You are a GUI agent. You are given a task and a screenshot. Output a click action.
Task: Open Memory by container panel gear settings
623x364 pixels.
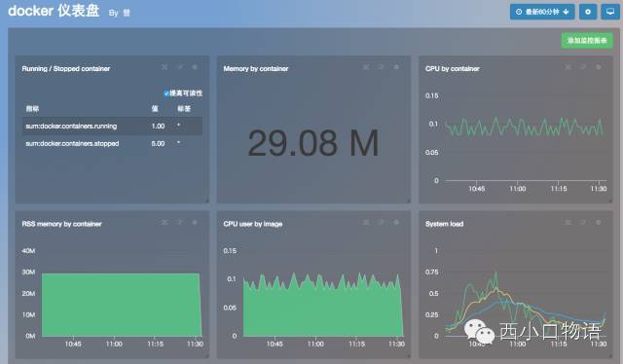396,67
